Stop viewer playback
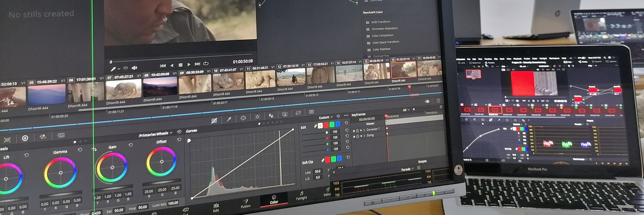This screenshot has width=644, height=215. click(180, 65)
